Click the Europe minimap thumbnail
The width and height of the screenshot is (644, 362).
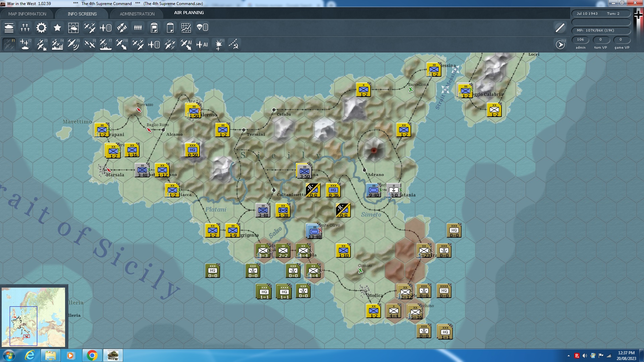pos(34,317)
